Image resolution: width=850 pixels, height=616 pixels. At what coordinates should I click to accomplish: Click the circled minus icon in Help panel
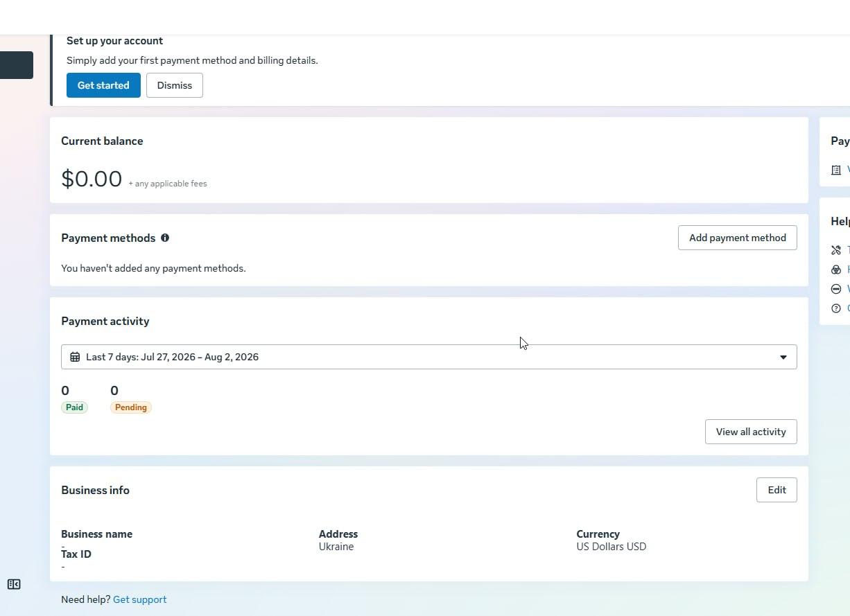pos(836,289)
